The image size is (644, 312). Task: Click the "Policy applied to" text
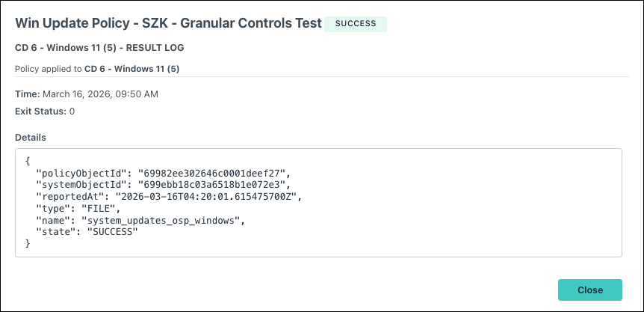[49, 69]
